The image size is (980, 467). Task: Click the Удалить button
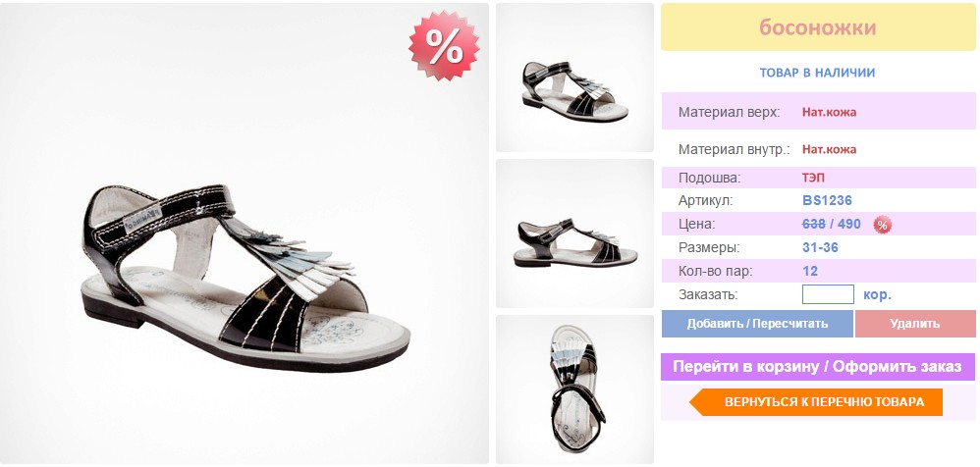click(915, 324)
